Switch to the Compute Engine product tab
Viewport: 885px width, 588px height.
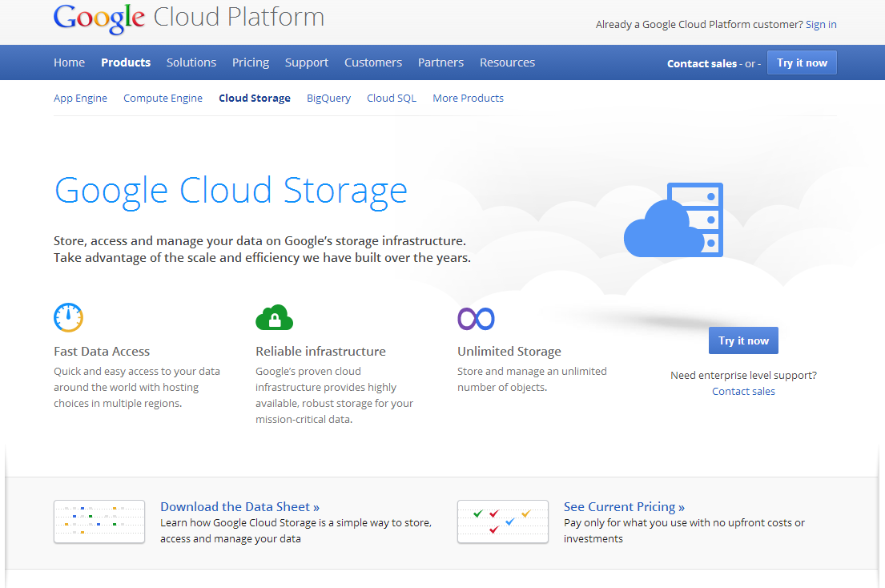163,99
